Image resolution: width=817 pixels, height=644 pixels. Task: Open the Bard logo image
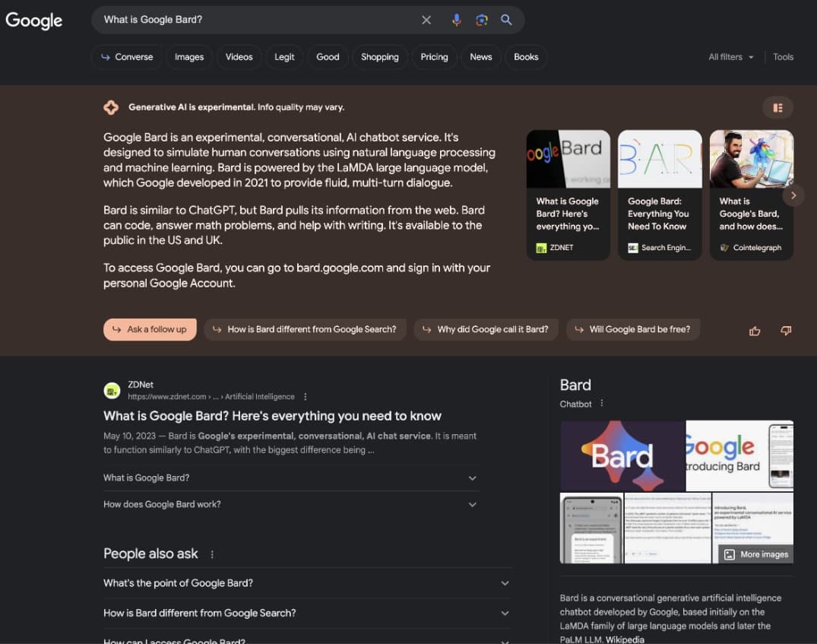622,455
